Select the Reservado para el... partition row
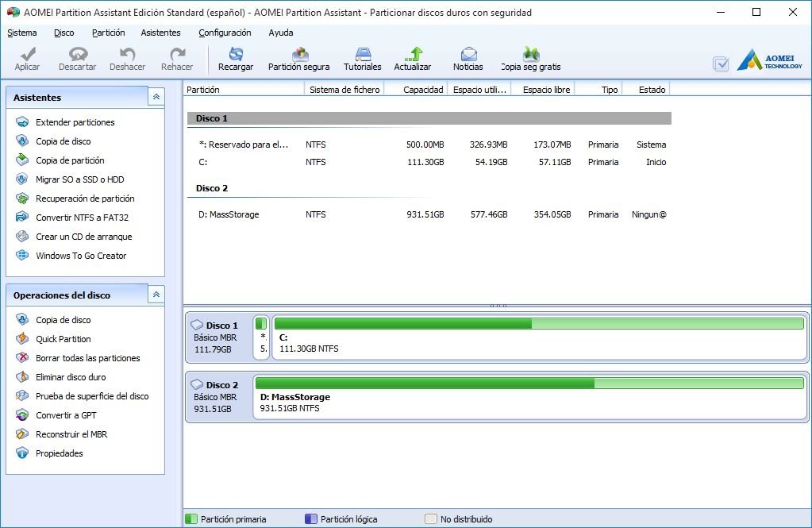 point(428,145)
